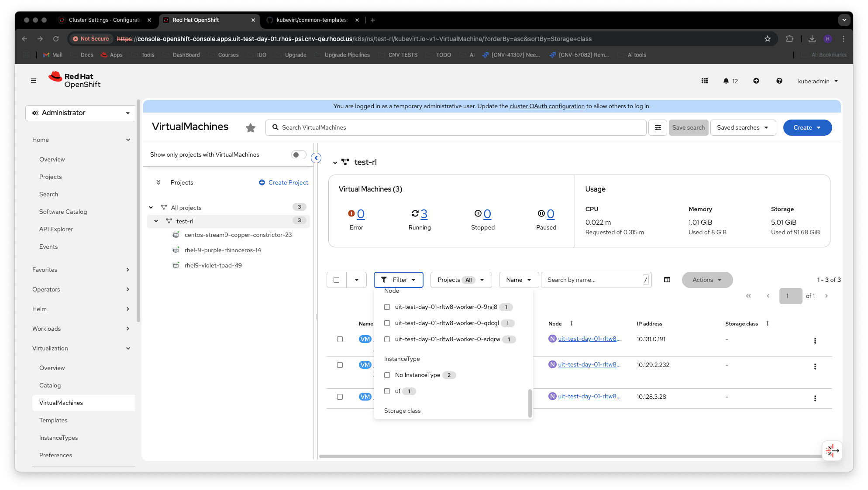
Task: Open the application launcher grid icon
Action: click(704, 81)
